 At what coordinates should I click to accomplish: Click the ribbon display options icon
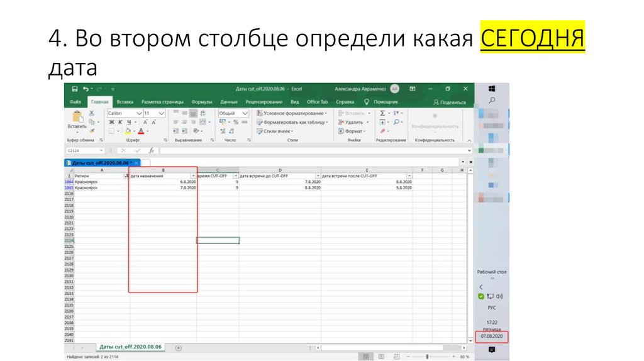413,89
